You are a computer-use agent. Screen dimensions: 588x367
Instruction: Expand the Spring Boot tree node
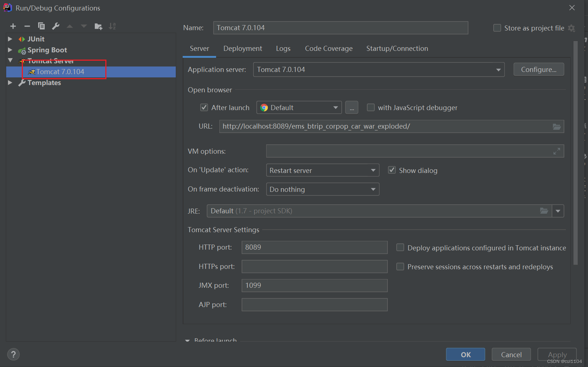coord(10,50)
